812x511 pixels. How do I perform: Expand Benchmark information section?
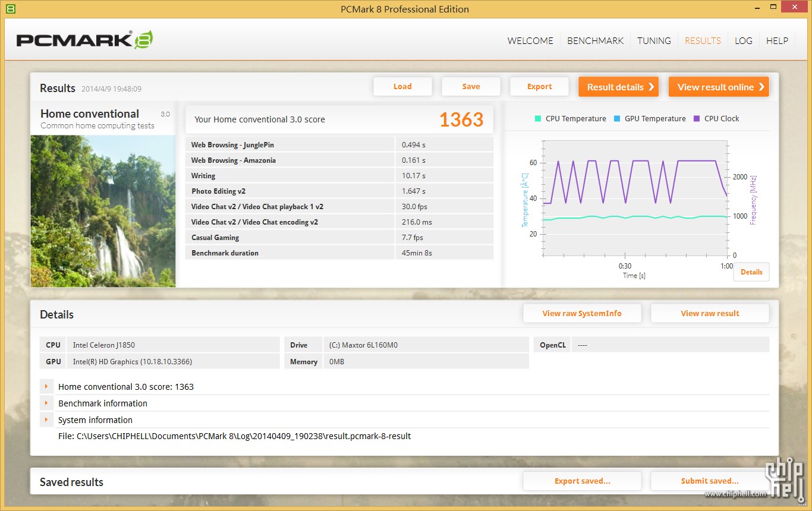[46, 403]
